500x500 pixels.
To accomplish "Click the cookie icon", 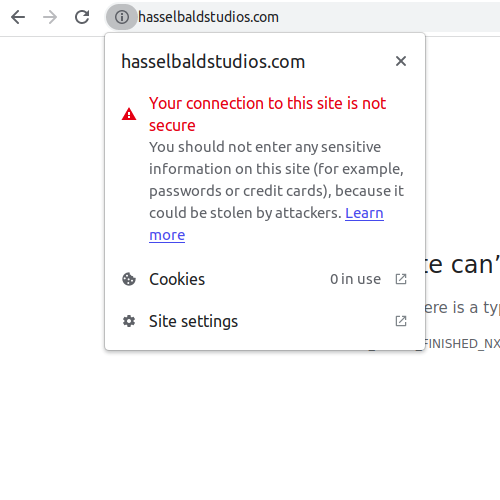I will pos(129,279).
